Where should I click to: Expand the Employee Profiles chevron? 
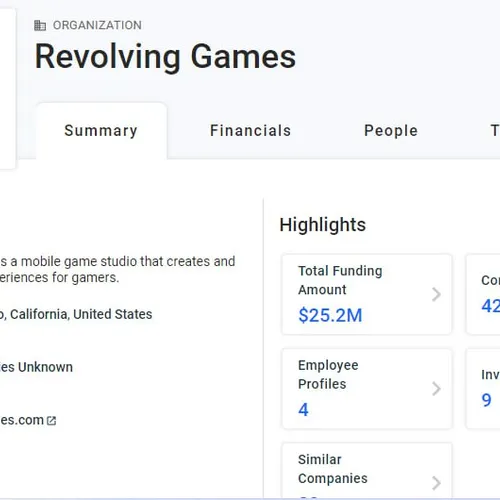pos(436,389)
